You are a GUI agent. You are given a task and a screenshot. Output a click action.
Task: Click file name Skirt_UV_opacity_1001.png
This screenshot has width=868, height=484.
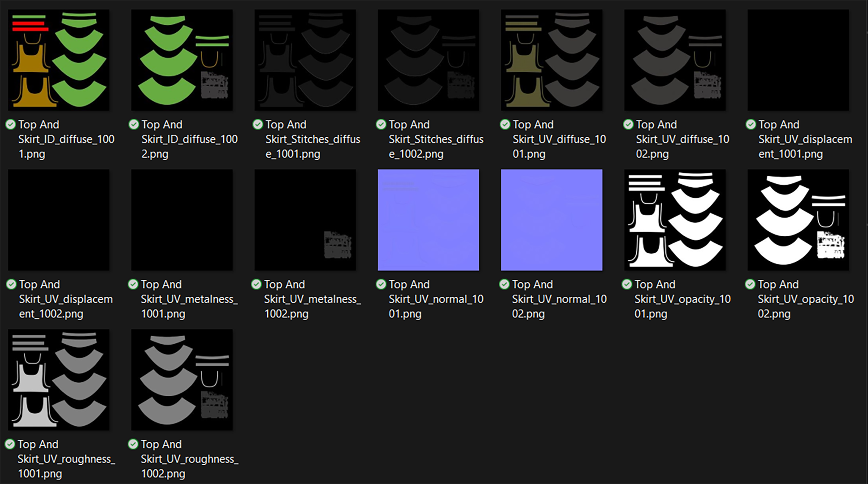(x=683, y=299)
